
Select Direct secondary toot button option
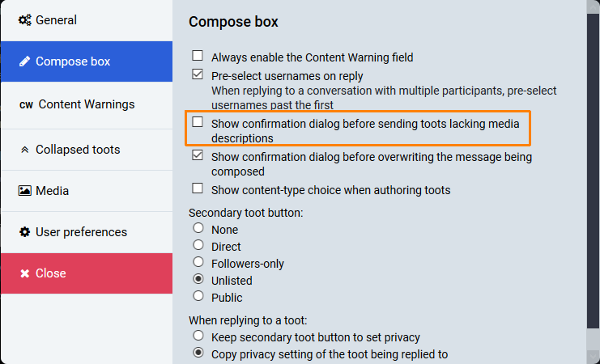[x=197, y=245]
